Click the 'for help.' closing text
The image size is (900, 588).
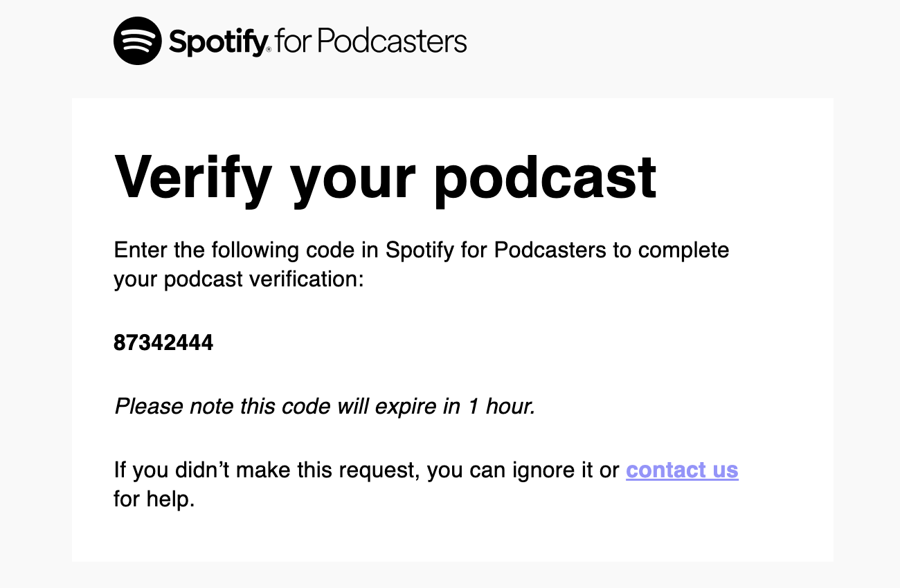(x=154, y=499)
